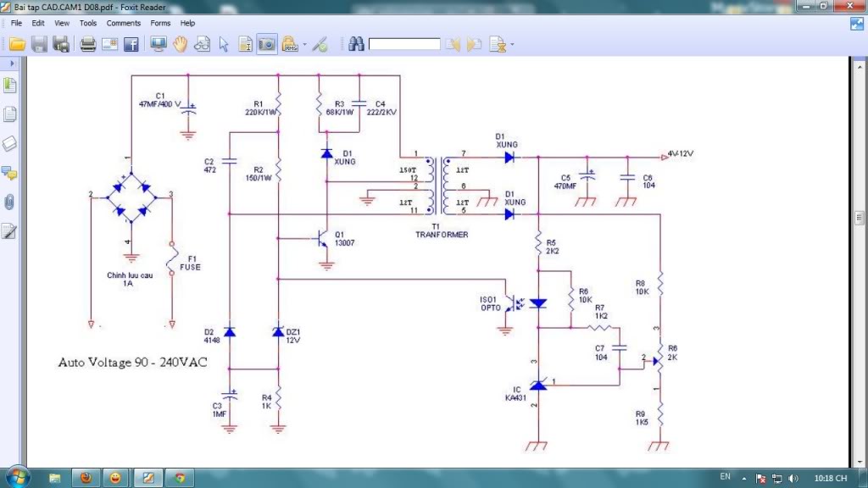
Task: Click the binoculars search icon
Action: point(356,44)
